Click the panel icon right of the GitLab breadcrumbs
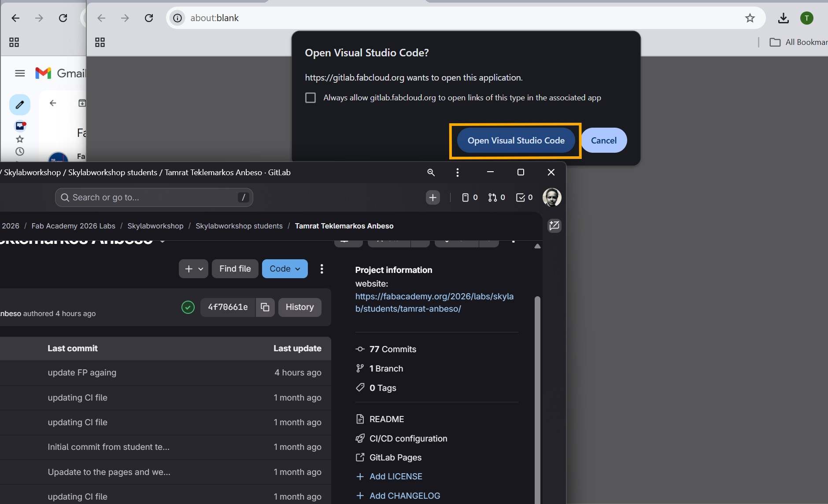828x504 pixels. pos(554,226)
